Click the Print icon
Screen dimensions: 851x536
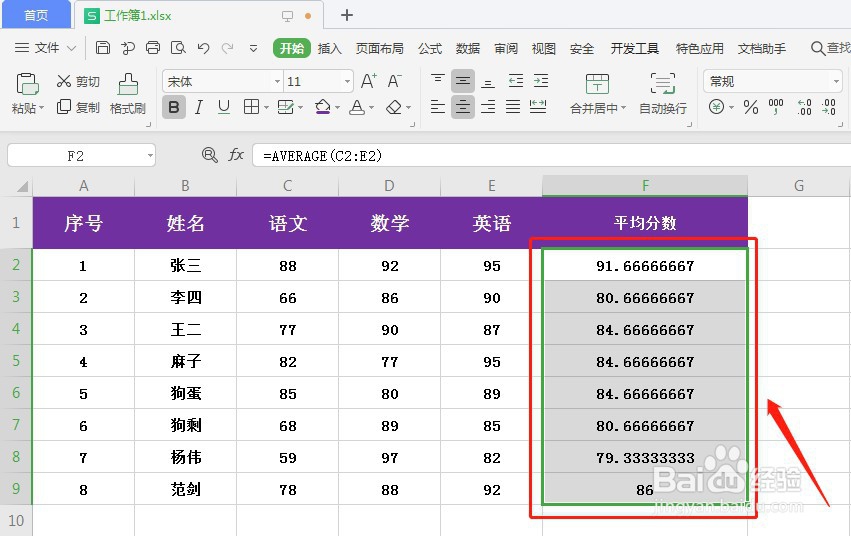click(153, 48)
